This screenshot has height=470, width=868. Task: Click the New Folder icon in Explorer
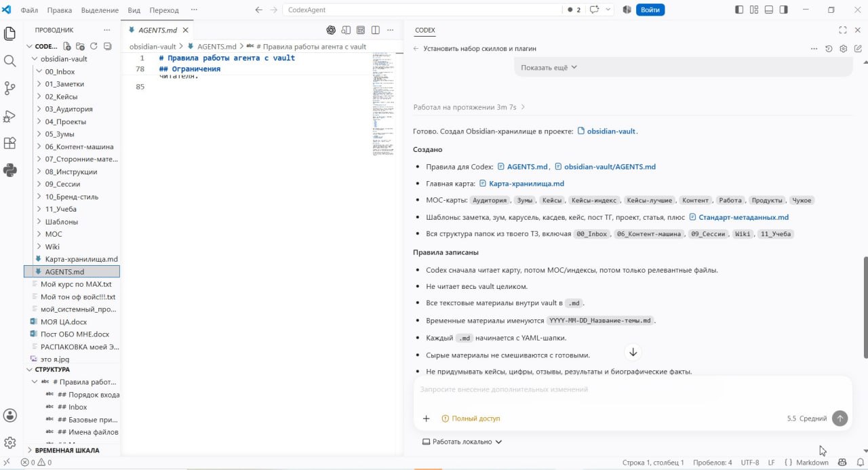pos(80,46)
